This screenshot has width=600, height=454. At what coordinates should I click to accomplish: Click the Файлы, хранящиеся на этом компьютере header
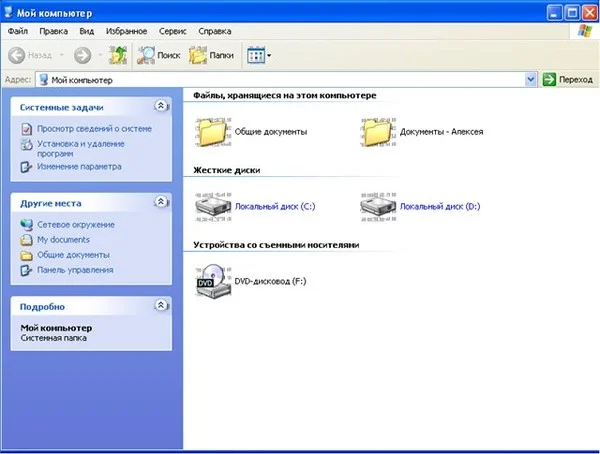click(285, 96)
